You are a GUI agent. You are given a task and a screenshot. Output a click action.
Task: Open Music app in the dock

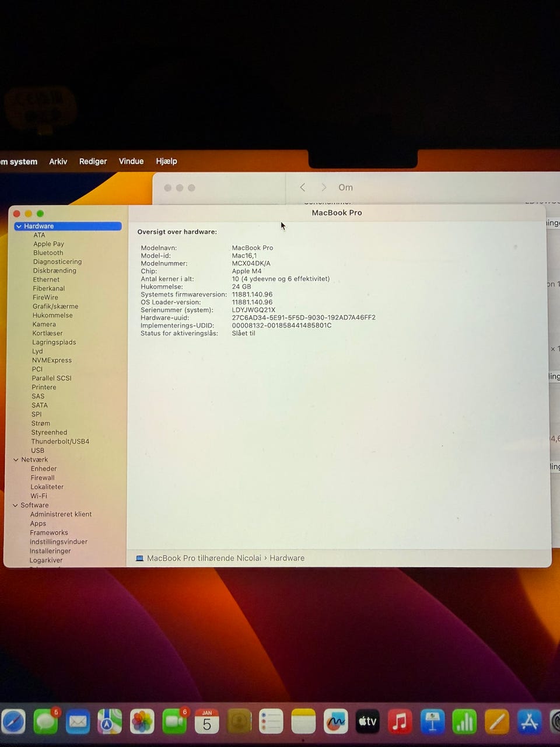tap(400, 722)
